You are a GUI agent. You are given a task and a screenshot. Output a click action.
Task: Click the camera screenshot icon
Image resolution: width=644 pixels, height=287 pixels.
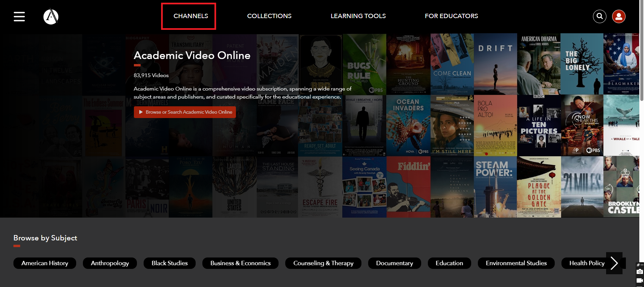coord(640,272)
